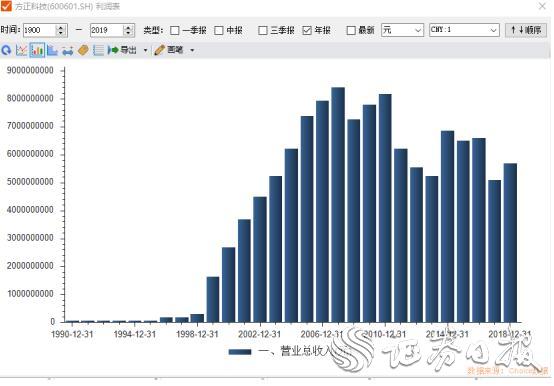Switch to line chart view icon

22,51
